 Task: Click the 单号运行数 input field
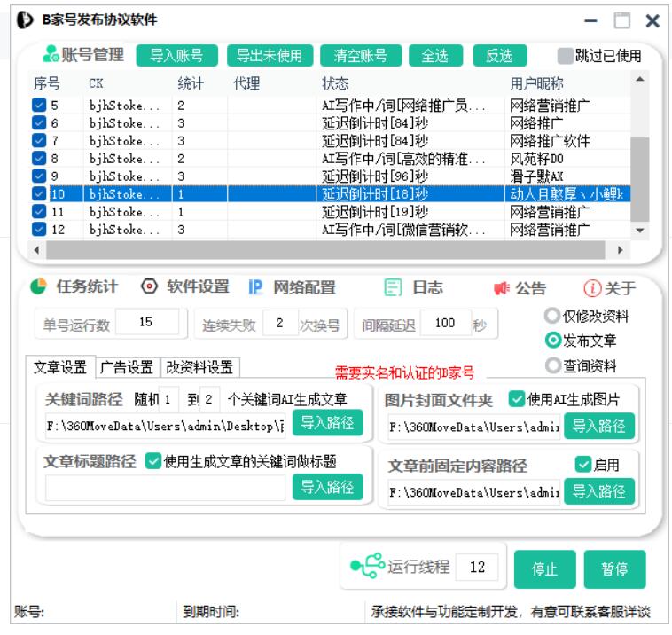[x=146, y=324]
